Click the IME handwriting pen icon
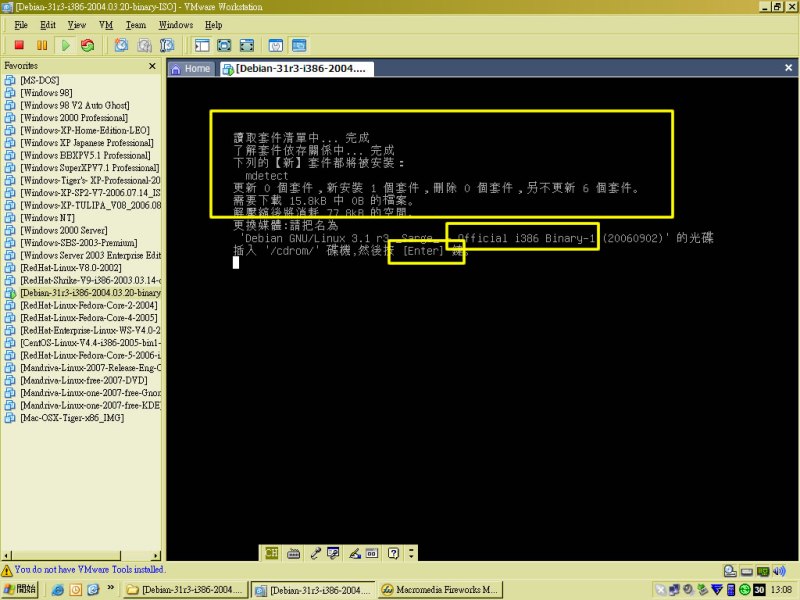800x600 pixels. click(x=355, y=553)
